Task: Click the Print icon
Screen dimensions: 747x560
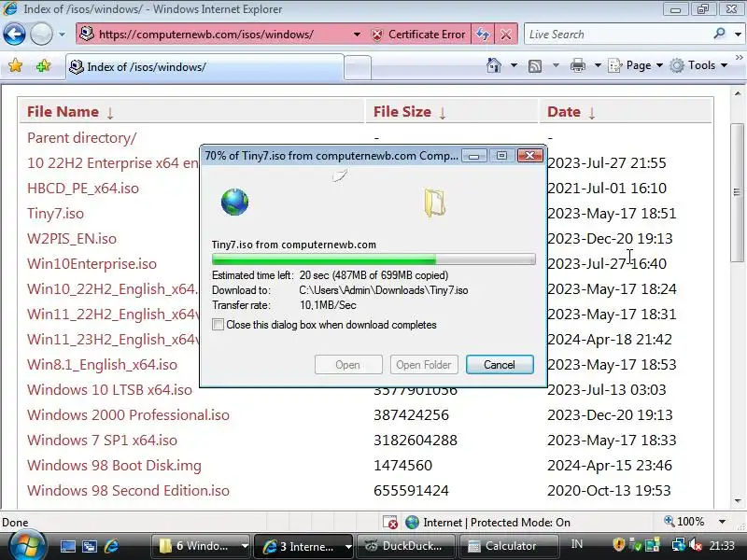Action: point(578,65)
